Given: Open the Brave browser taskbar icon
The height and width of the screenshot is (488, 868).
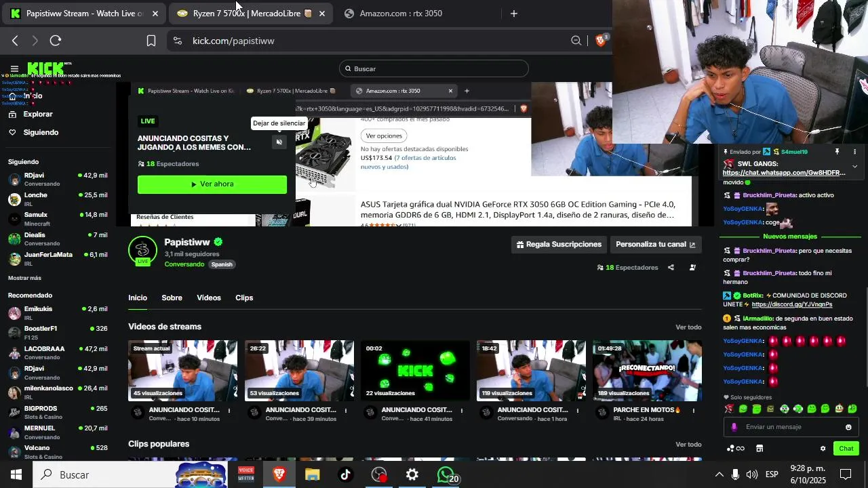Looking at the screenshot, I should 279,474.
